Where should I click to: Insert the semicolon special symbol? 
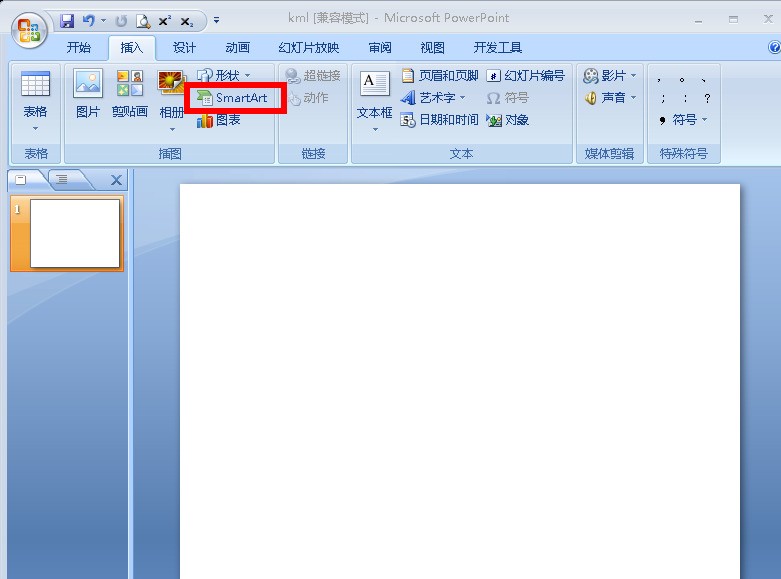click(x=663, y=98)
